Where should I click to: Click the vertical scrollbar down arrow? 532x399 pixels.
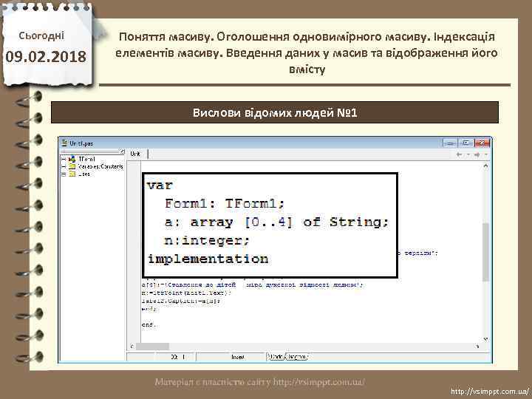click(485, 339)
